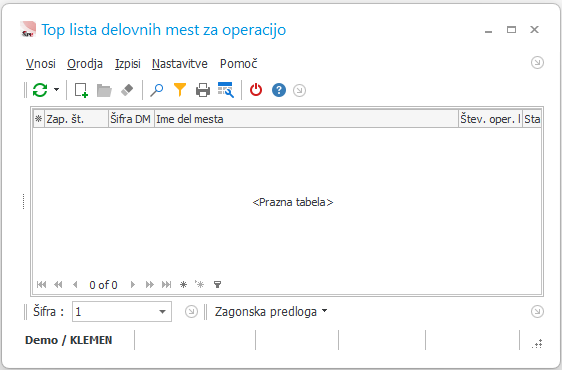The height and width of the screenshot is (370, 562).
Task: Click the asterisk column selector in the table header
Action: coord(39,119)
